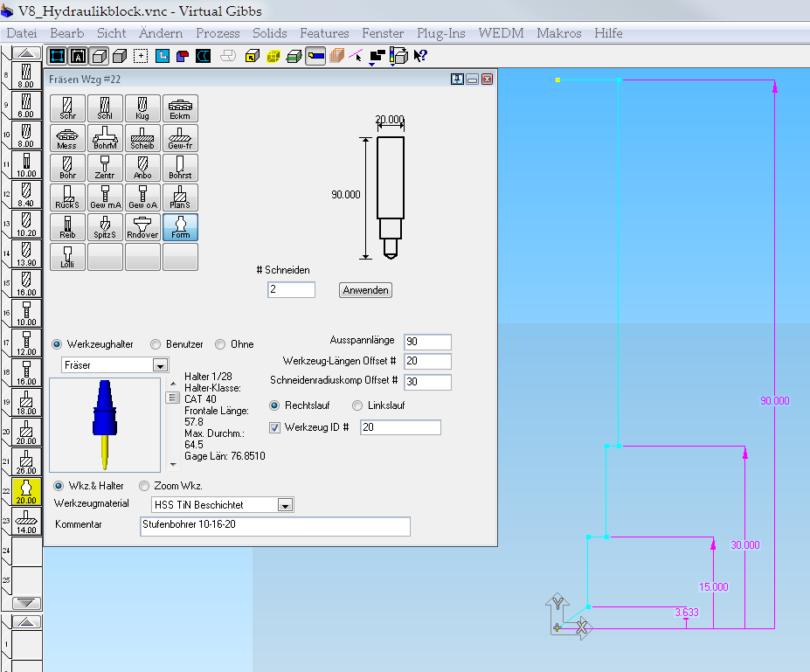Open the Makros menu
The image size is (810, 672).
(x=559, y=33)
